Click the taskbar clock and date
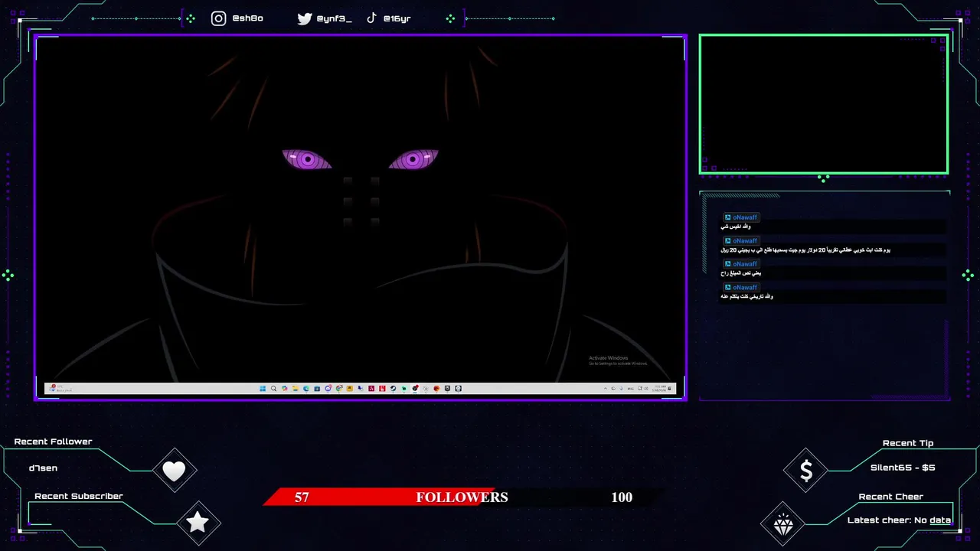980x551 pixels. click(659, 389)
